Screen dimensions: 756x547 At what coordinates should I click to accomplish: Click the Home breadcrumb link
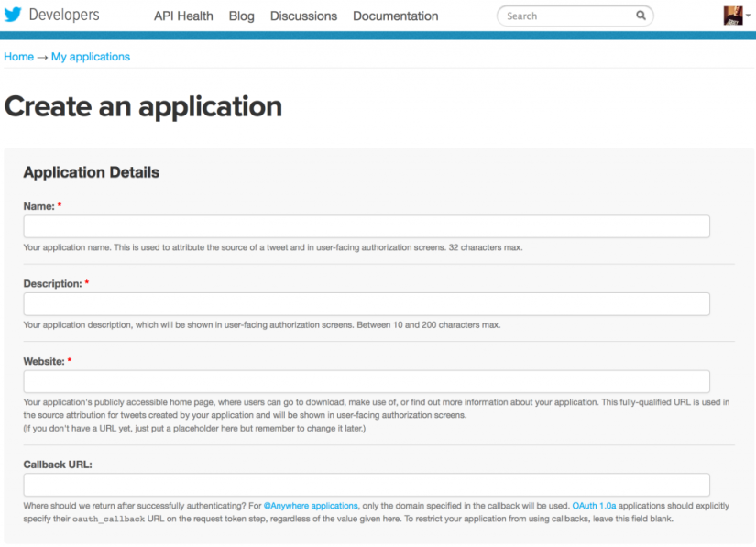[x=18, y=57]
